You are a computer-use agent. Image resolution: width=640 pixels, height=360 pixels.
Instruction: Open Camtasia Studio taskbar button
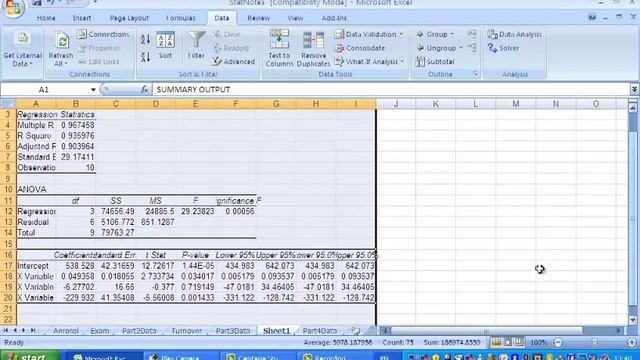tap(259, 356)
